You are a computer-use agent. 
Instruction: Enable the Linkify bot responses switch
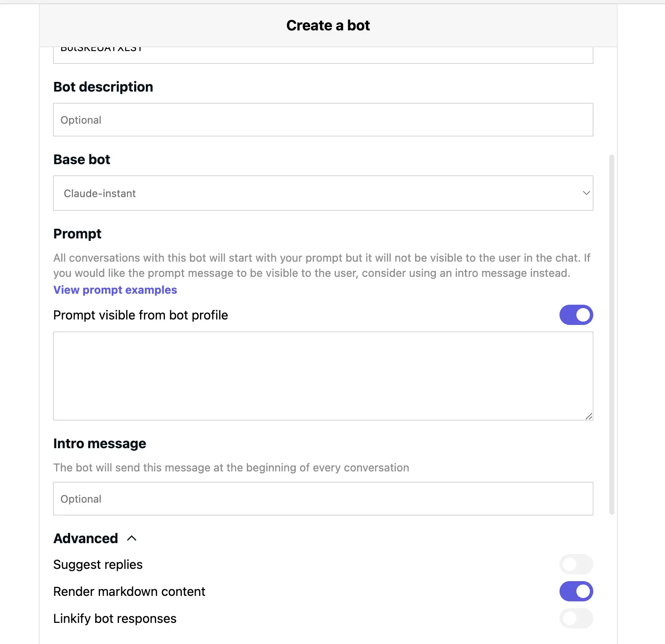pyautogui.click(x=576, y=618)
